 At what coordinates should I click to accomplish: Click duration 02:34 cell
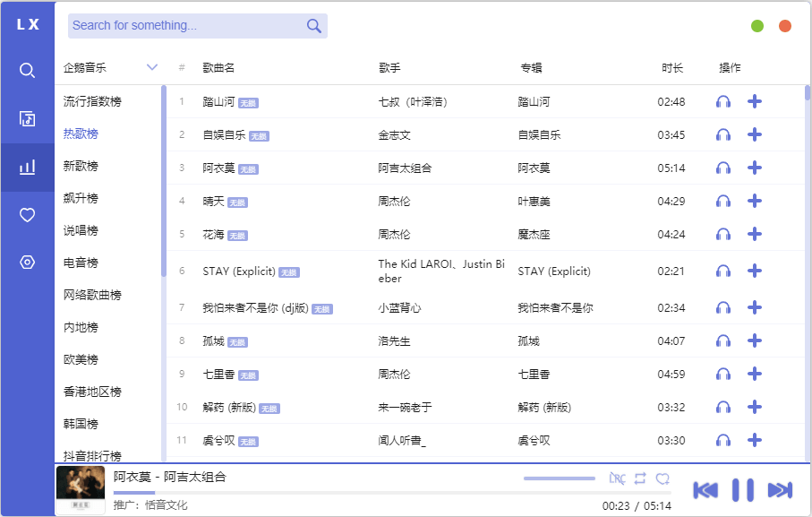coord(671,307)
